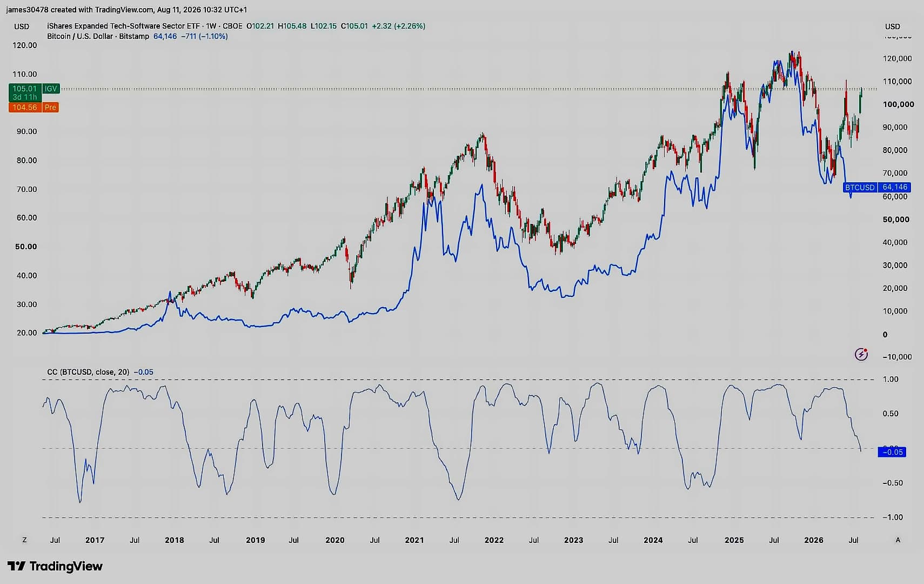The width and height of the screenshot is (924, 584).
Task: Click the blue BTCUSD 64,146 price tag
Action: click(877, 187)
